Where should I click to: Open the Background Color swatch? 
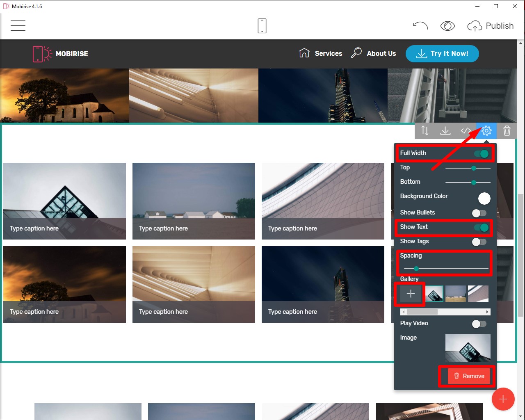[484, 199]
